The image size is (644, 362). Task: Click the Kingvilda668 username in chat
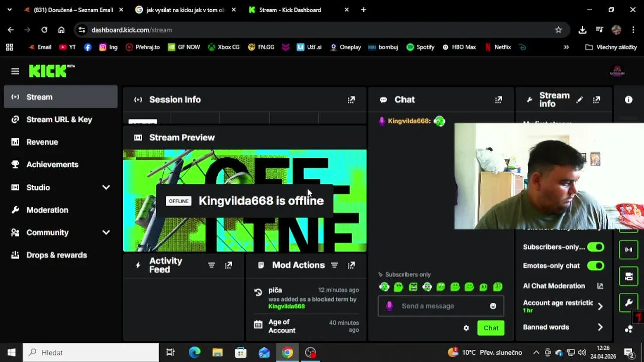(409, 121)
